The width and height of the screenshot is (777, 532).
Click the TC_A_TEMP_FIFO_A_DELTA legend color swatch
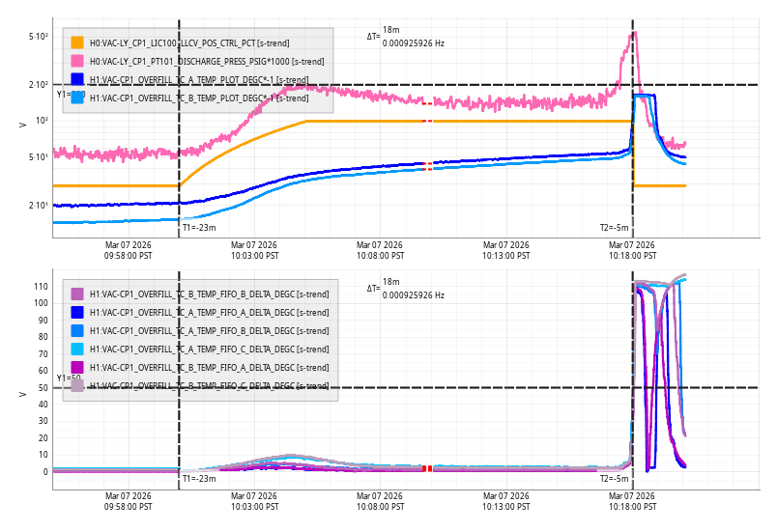tap(77, 312)
